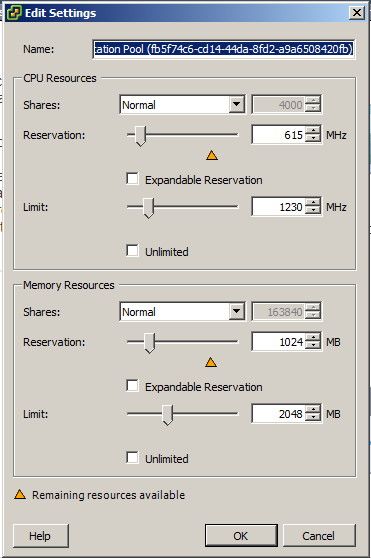371x558 pixels.
Task: Enable Memory Expandable Reservation checkbox
Action: tap(132, 386)
